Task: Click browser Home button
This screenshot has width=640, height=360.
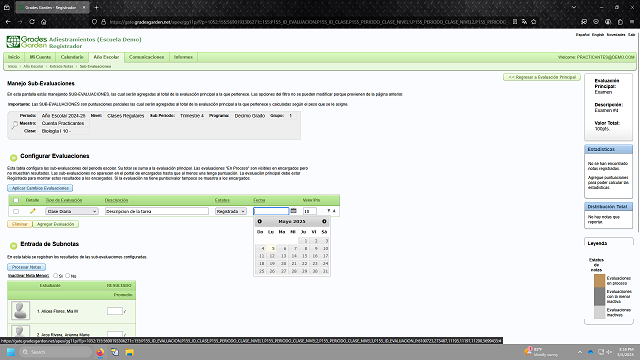Action: (44, 22)
